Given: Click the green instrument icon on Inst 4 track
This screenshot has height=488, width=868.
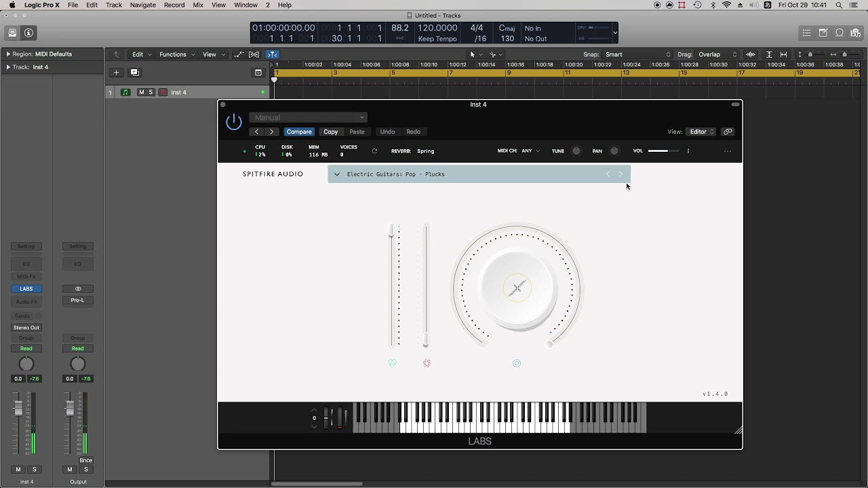Looking at the screenshot, I should (125, 92).
